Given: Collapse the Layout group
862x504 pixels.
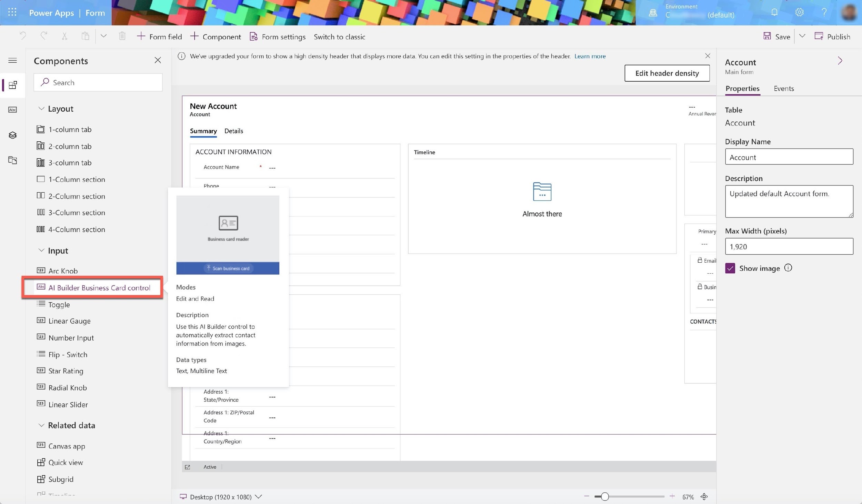Looking at the screenshot, I should pos(41,109).
